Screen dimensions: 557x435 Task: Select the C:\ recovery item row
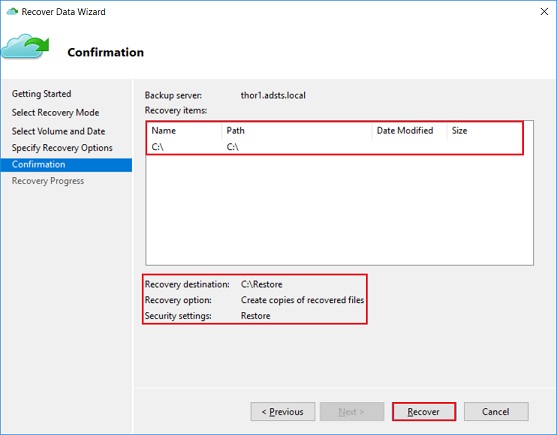click(x=334, y=147)
